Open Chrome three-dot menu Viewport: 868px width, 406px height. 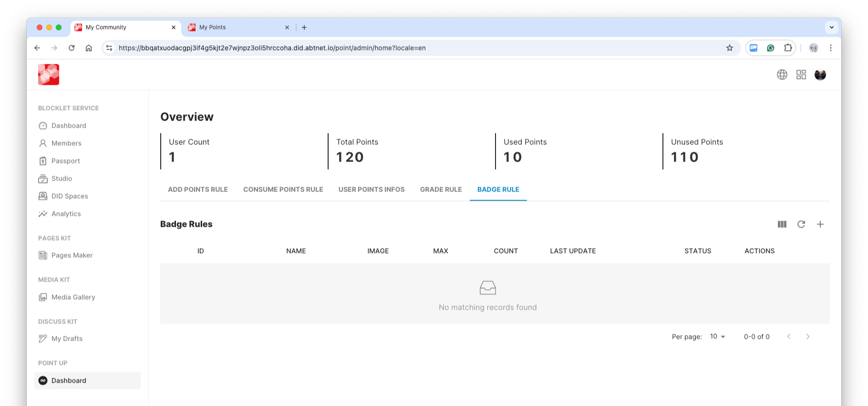(830, 48)
